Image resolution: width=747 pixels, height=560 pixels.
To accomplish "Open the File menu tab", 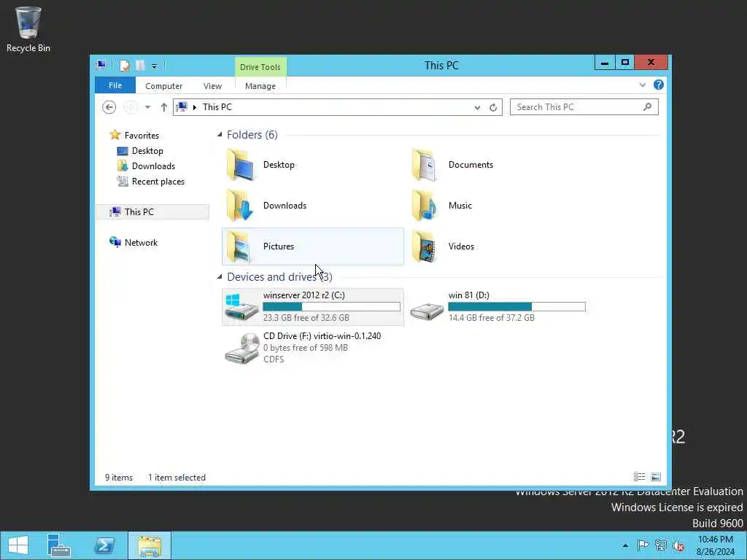I will (115, 85).
